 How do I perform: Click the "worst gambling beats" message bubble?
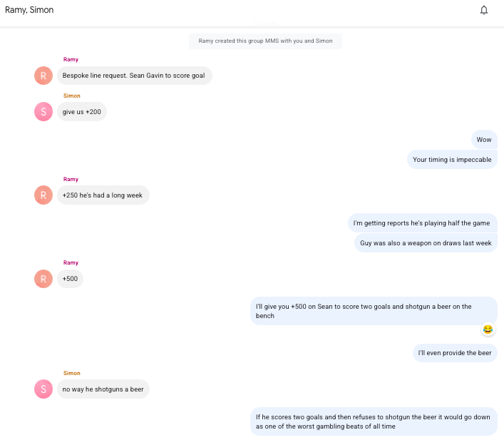(373, 421)
